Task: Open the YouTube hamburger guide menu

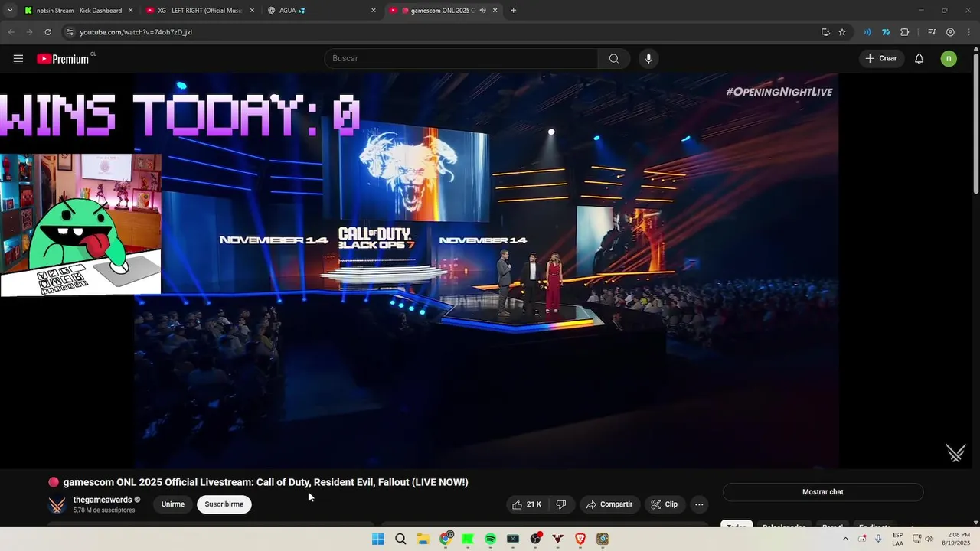Action: click(x=18, y=58)
